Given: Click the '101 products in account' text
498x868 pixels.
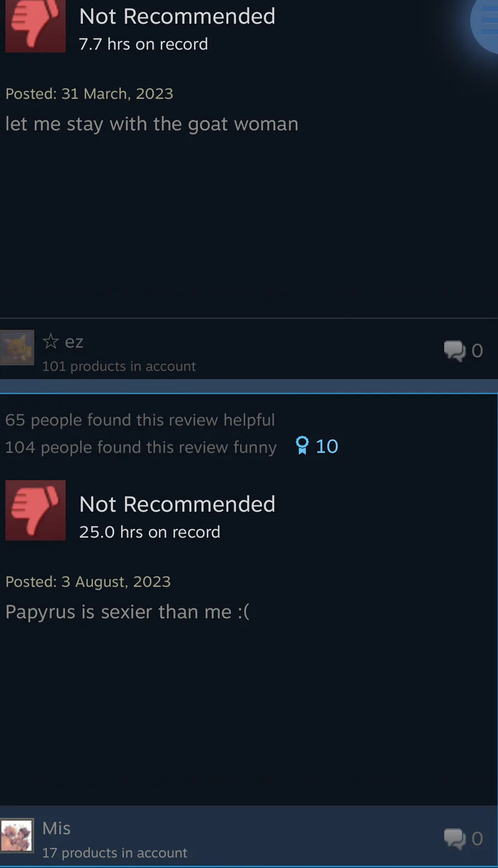Looking at the screenshot, I should 119,366.
